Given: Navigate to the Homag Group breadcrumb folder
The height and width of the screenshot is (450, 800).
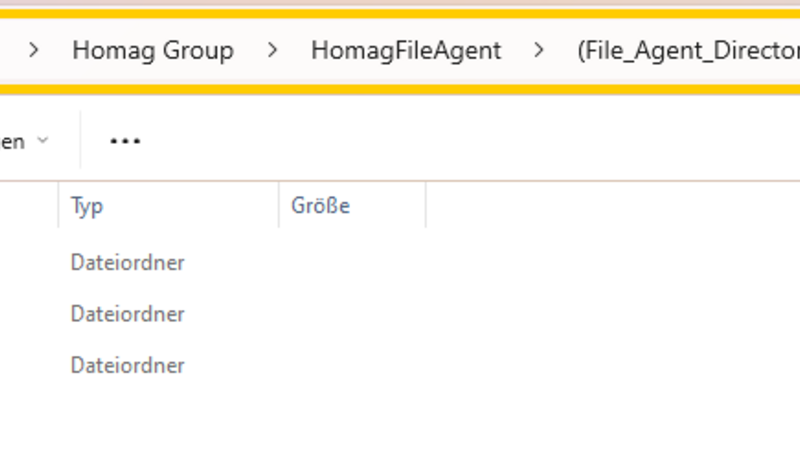Looking at the screenshot, I should click(x=153, y=51).
